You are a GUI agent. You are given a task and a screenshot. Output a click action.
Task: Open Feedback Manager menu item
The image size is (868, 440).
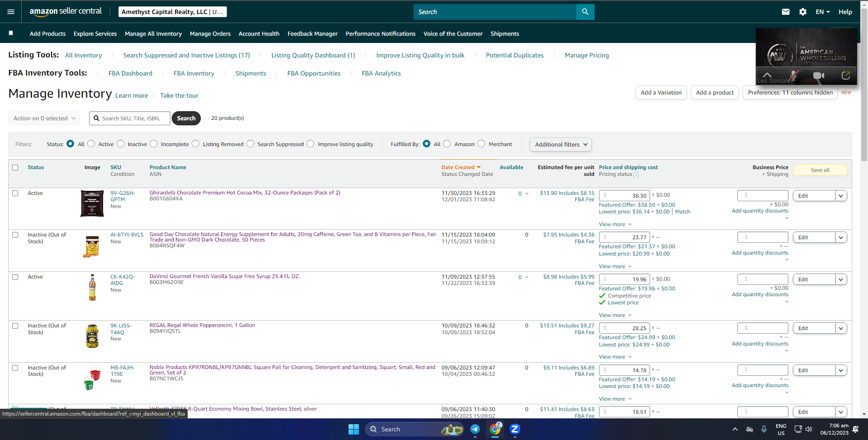[x=312, y=33]
